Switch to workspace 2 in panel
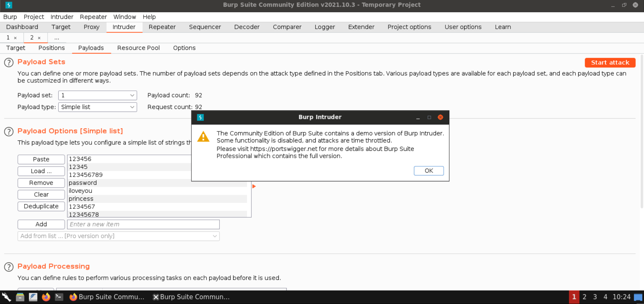This screenshot has height=304, width=644. pos(584,297)
